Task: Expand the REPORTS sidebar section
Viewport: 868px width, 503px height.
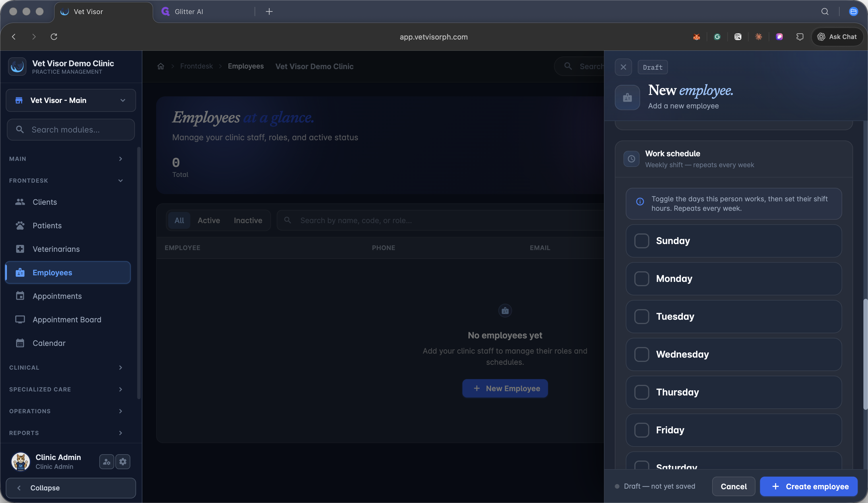Action: click(66, 433)
